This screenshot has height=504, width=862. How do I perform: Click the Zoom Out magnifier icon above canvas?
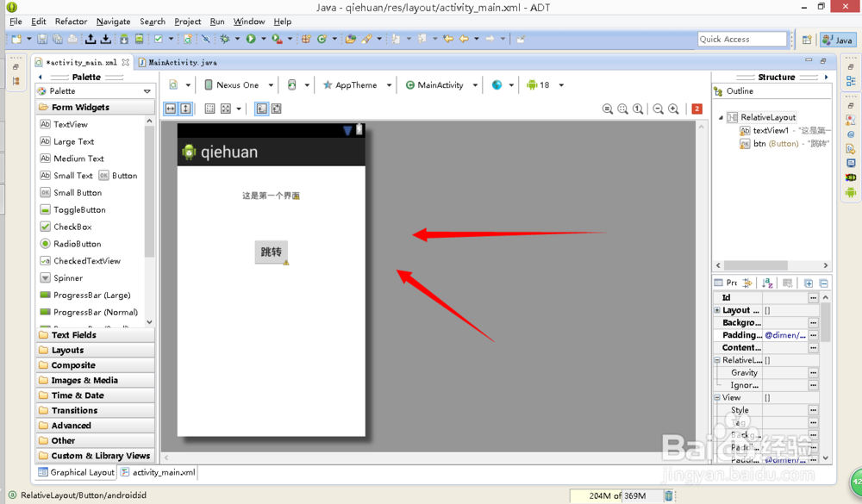tap(658, 109)
